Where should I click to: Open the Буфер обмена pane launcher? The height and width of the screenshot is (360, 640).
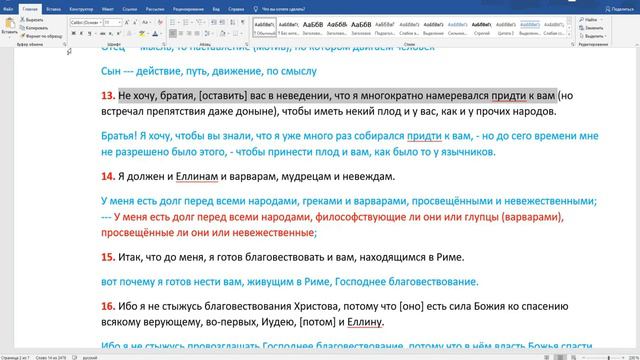64,44
